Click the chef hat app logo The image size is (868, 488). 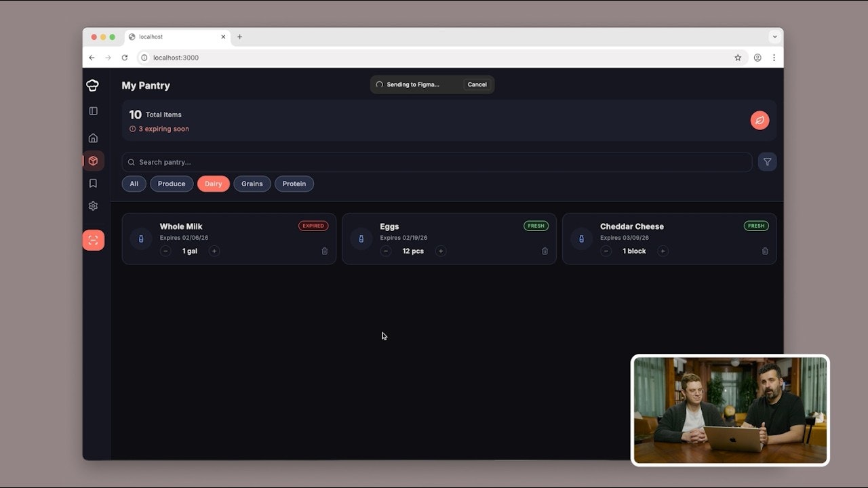[93, 85]
